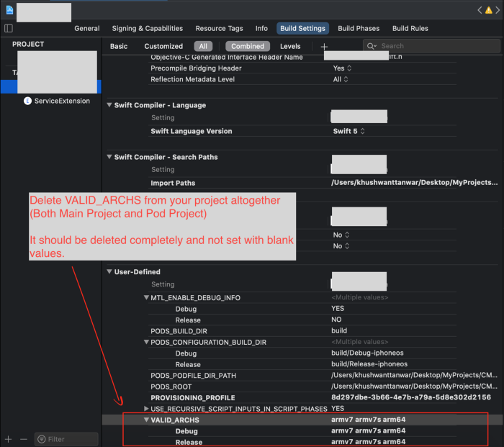Collapse MTL_ENABLE_DEBUG_INFO setting rows
504x447 pixels.
click(146, 297)
